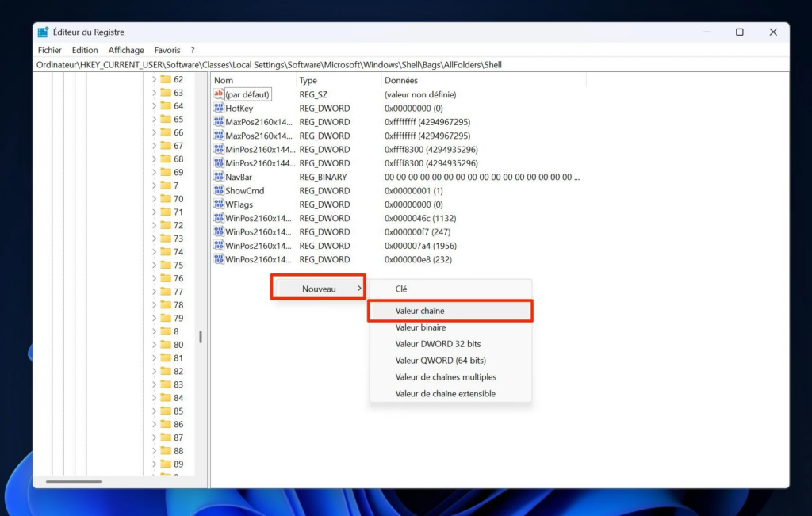Expand the tree node for key 62
This screenshot has width=812, height=516.
(154, 79)
